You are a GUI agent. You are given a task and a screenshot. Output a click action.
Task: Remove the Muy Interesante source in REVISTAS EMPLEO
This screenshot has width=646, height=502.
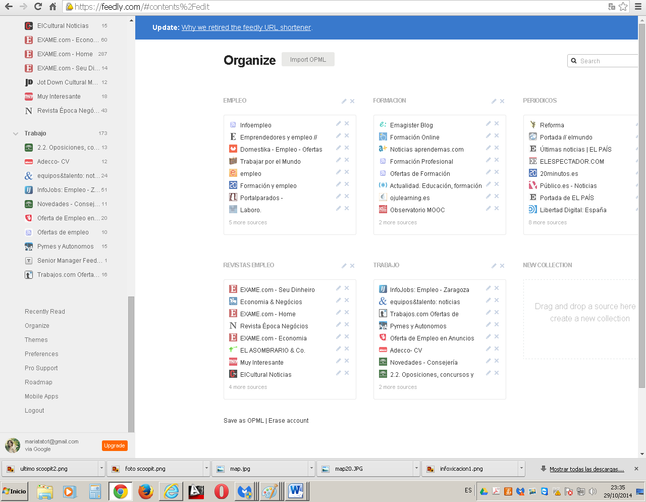click(347, 361)
